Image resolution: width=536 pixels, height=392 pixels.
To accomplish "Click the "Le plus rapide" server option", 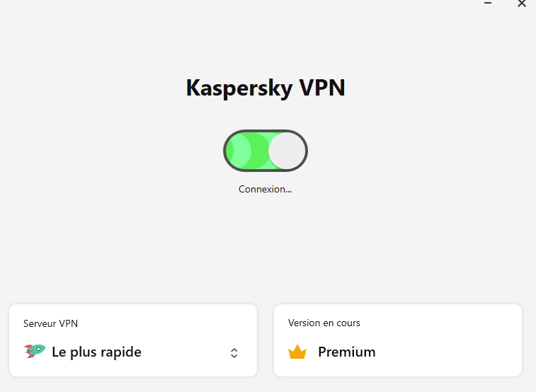I will pos(96,352).
